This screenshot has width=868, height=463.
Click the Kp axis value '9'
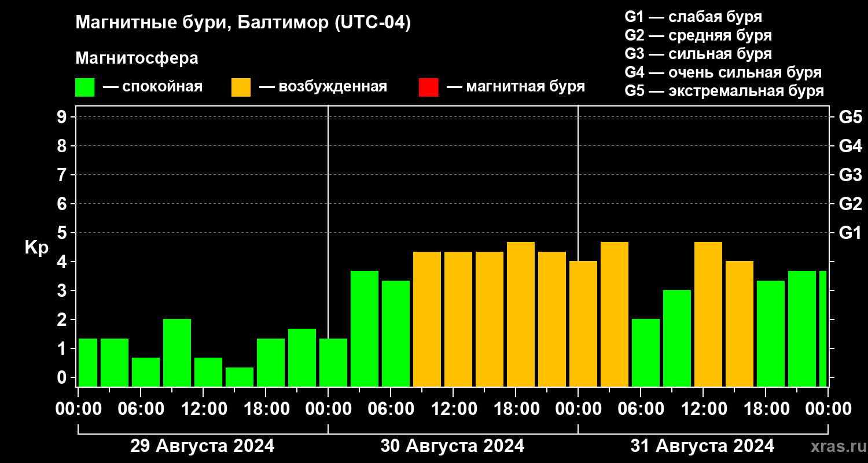coord(63,117)
